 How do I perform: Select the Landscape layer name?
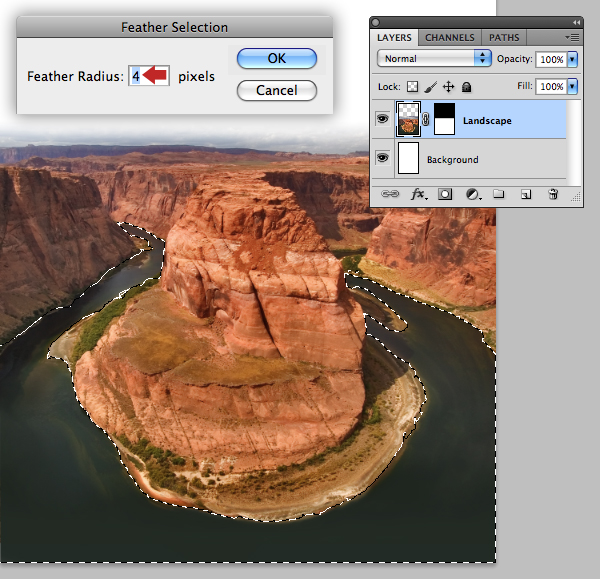[487, 121]
